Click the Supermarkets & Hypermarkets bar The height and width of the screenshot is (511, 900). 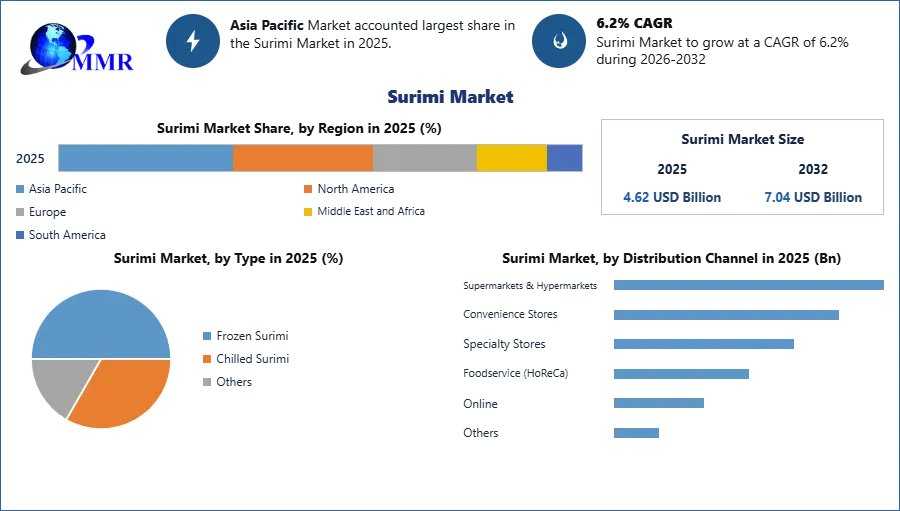tap(748, 285)
